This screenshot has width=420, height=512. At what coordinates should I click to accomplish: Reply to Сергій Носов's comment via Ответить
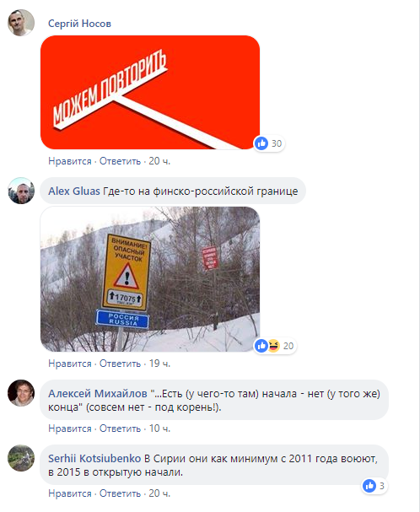[x=120, y=161]
